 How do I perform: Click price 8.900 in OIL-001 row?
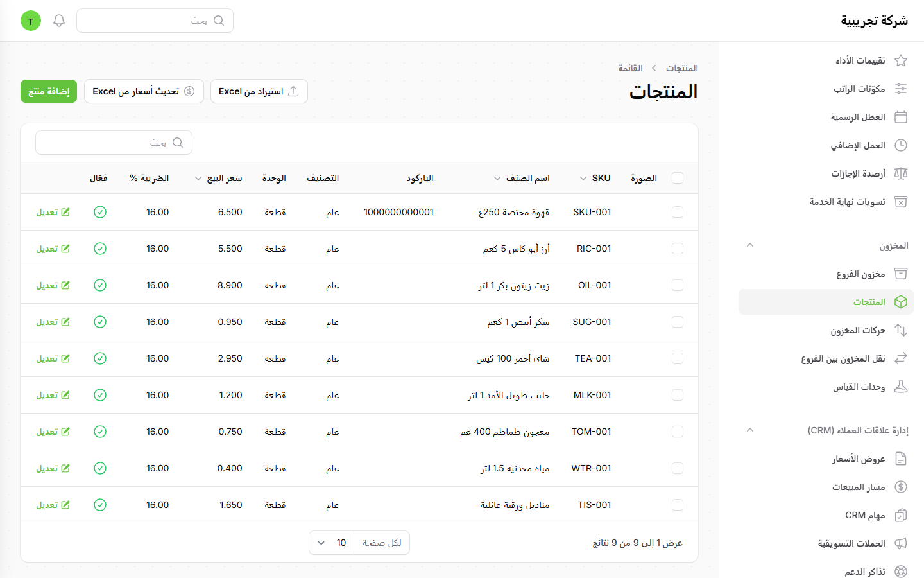(230, 285)
